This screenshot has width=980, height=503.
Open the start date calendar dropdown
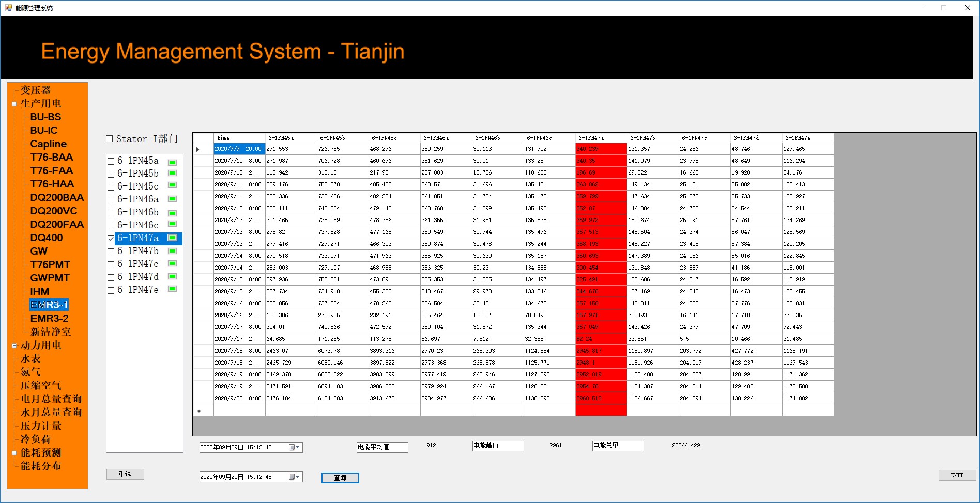[x=294, y=447]
